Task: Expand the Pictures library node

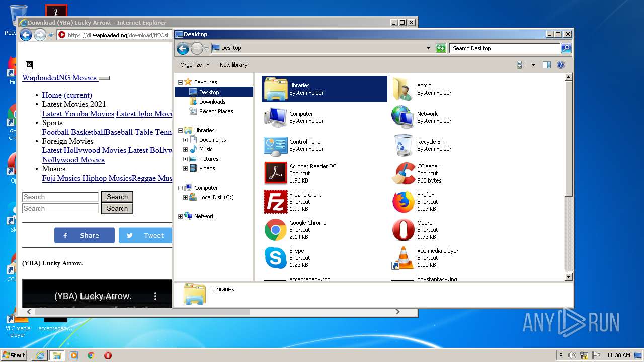Action: pos(185,159)
